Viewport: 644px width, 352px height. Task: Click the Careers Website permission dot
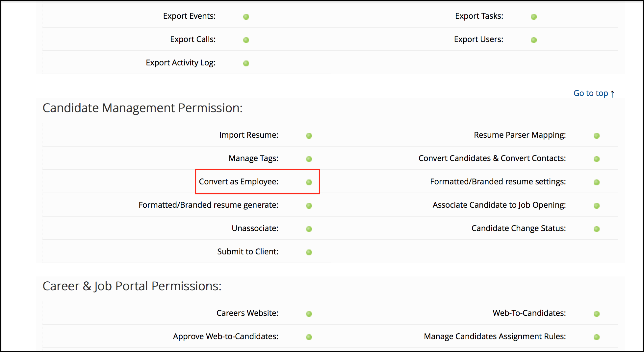tap(309, 314)
